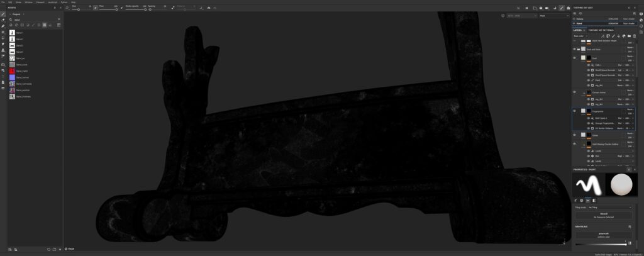This screenshot has width=644, height=256.
Task: Click the symmetry icon in the top toolbar
Action: click(209, 8)
